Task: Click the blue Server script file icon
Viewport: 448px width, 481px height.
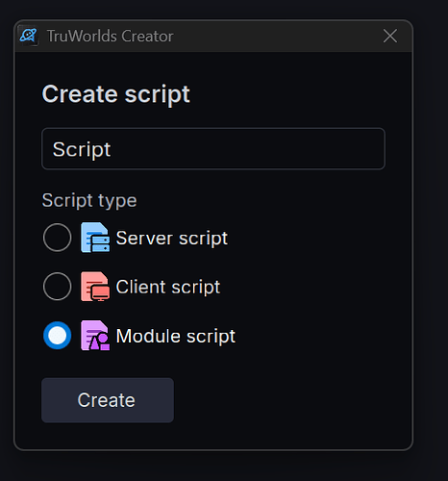Action: (95, 238)
